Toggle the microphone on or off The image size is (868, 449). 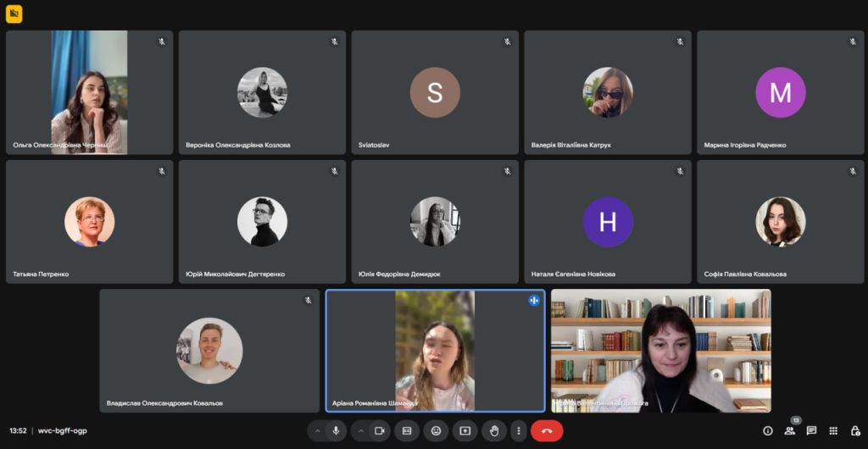pyautogui.click(x=336, y=430)
